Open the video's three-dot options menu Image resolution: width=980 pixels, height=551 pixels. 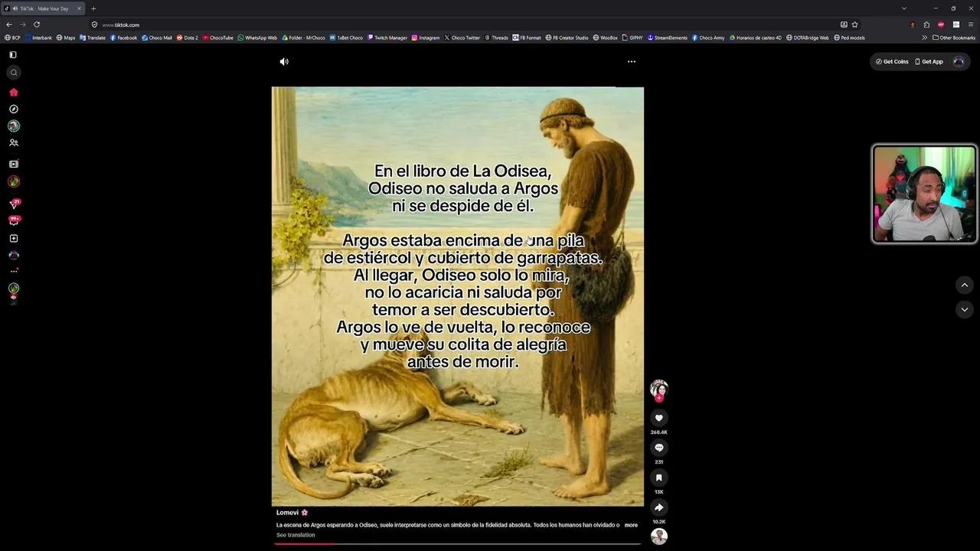(632, 61)
